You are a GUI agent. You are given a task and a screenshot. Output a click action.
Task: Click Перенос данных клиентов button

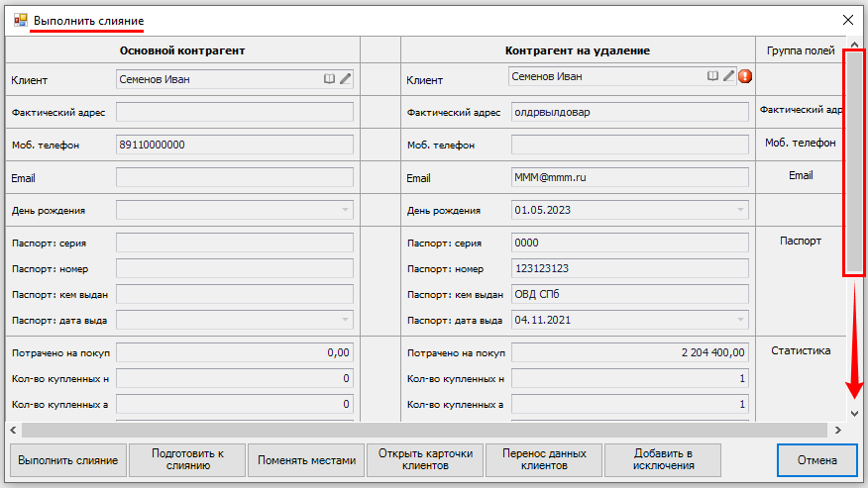(x=544, y=460)
